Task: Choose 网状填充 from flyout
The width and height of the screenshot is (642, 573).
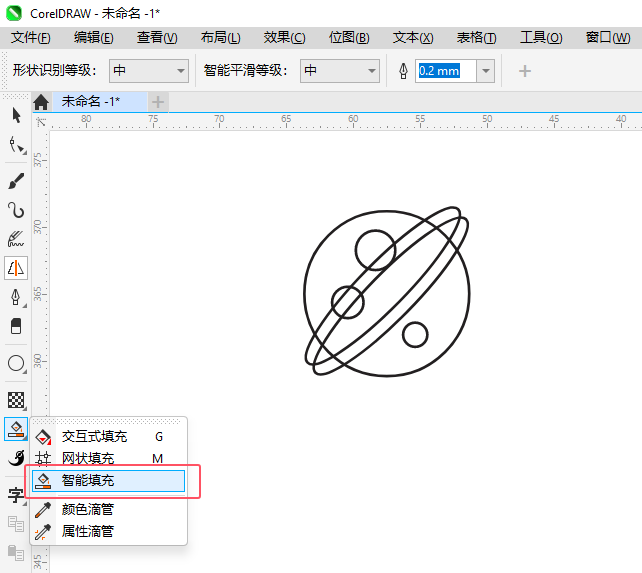Action: tap(109, 458)
